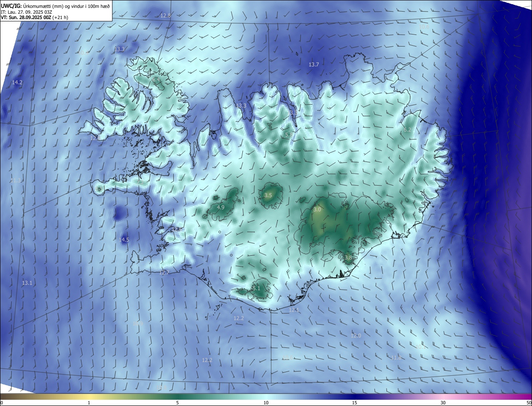
Task: Click the 14.2 value label
Action: click(17, 83)
